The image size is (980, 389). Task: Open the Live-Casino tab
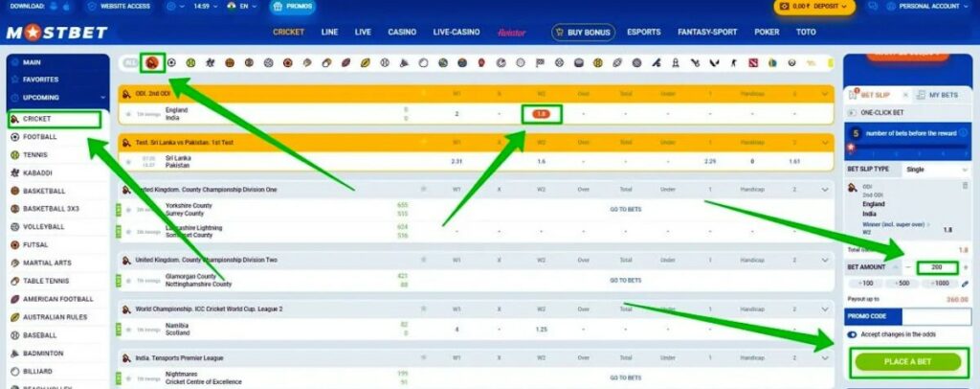point(457,32)
